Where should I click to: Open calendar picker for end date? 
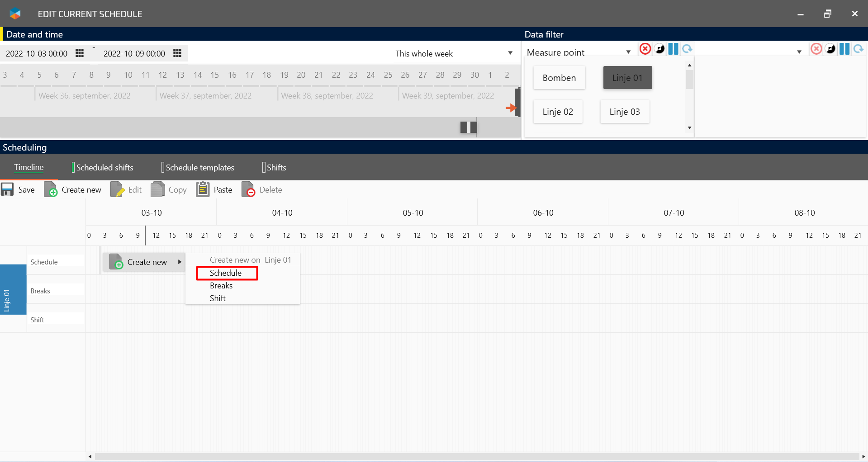tap(177, 53)
